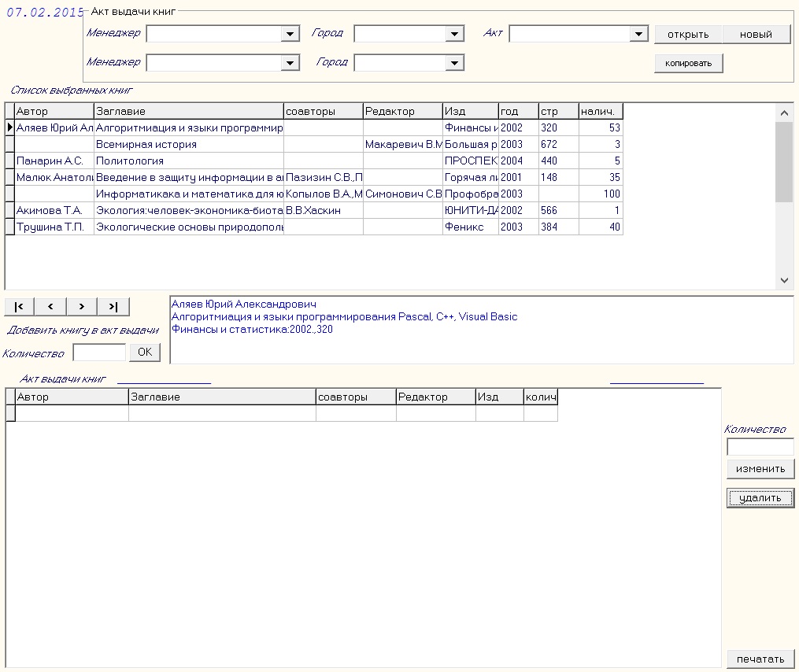Click Феникс publisher cell
The image size is (799, 672).
point(470,227)
